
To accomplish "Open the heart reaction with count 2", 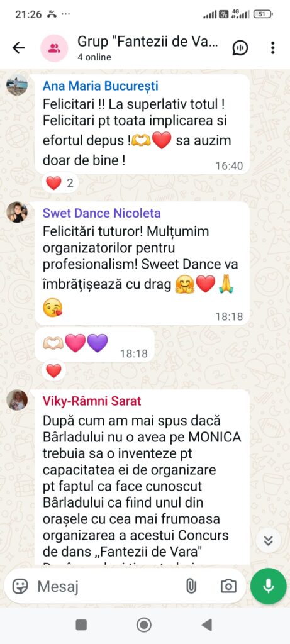I will click(60, 183).
